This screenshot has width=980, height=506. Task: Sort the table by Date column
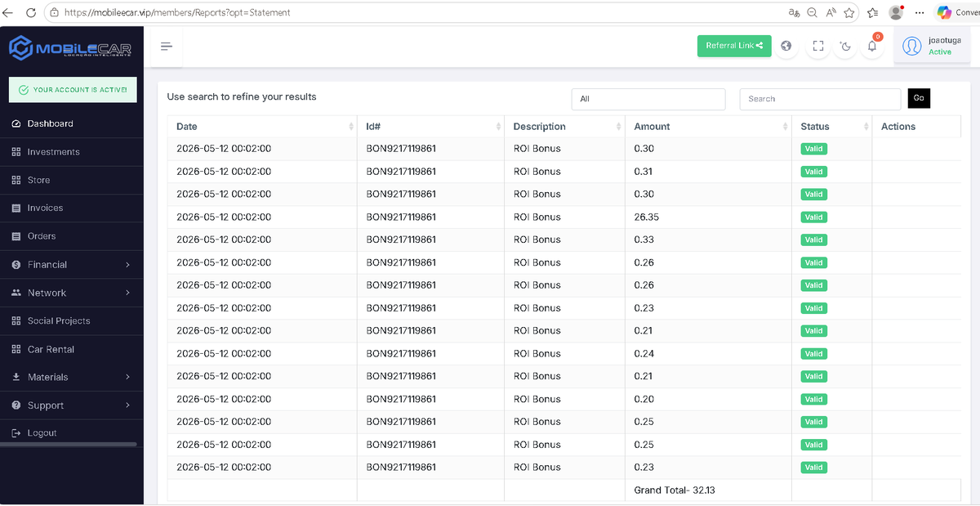click(262, 127)
